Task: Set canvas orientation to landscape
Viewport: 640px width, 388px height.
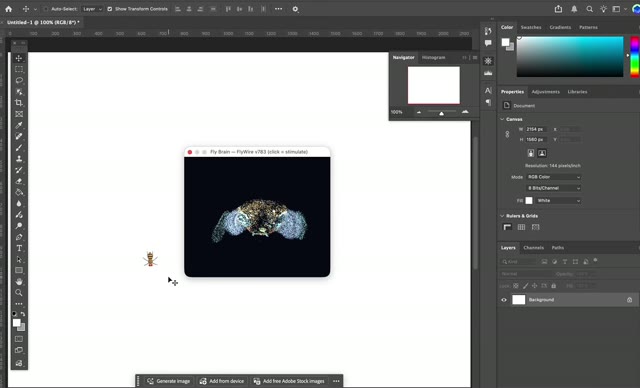Action: (542, 153)
